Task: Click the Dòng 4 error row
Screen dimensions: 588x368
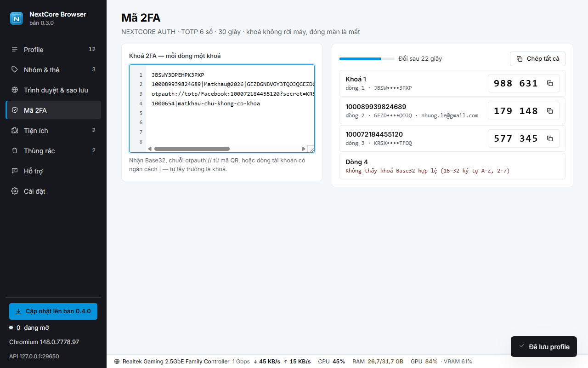Action: (452, 166)
